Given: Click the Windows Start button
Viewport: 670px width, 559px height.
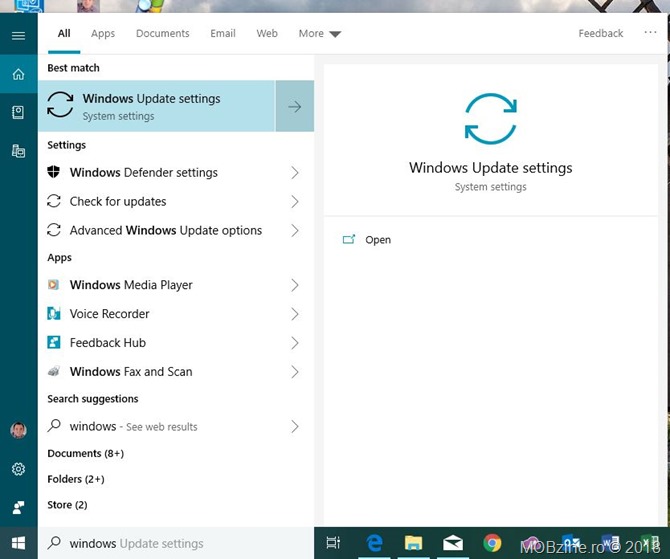Looking at the screenshot, I should (x=18, y=543).
